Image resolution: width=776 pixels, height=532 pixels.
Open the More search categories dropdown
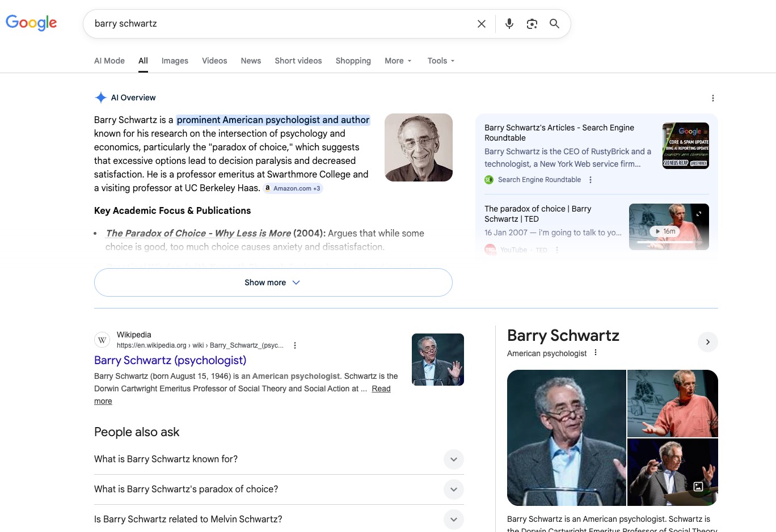pyautogui.click(x=398, y=61)
